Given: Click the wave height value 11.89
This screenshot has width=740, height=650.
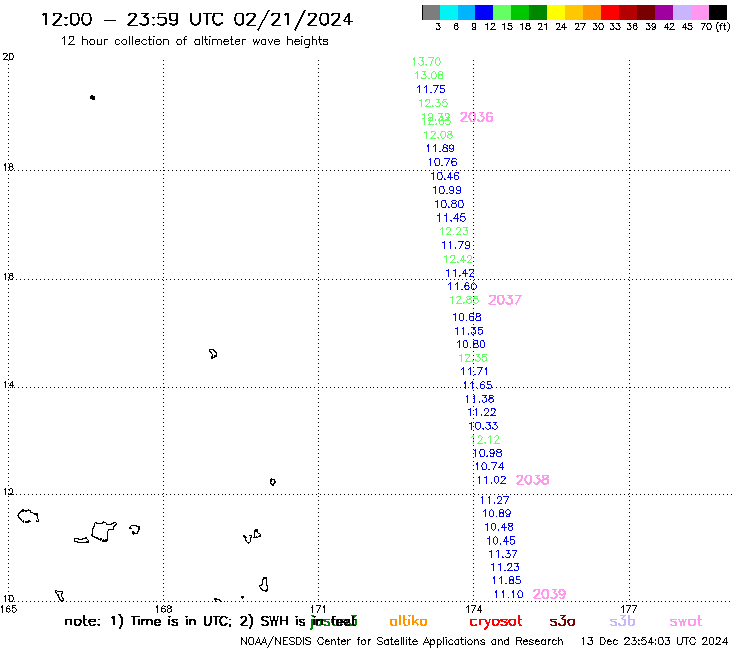Looking at the screenshot, I should click(440, 149).
